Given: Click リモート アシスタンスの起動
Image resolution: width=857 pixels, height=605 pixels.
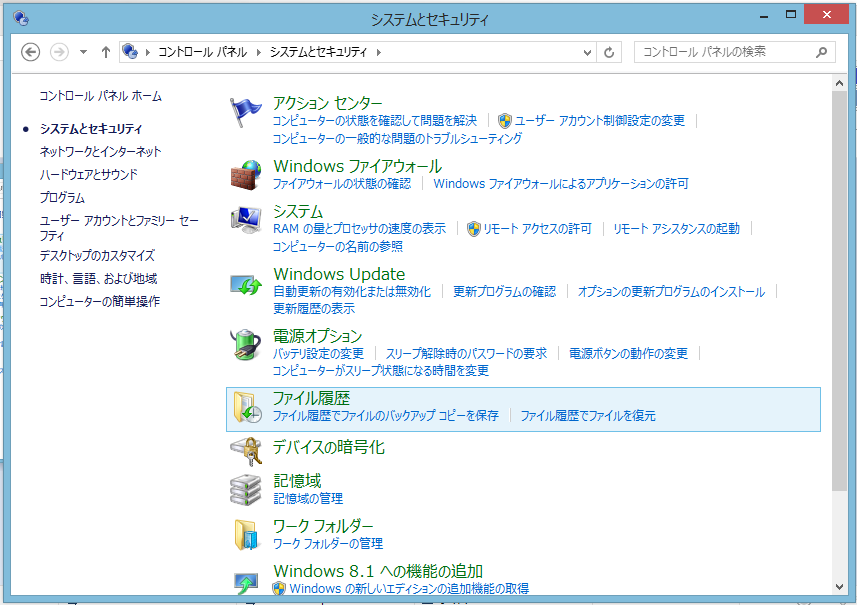Looking at the screenshot, I should click(x=676, y=229).
